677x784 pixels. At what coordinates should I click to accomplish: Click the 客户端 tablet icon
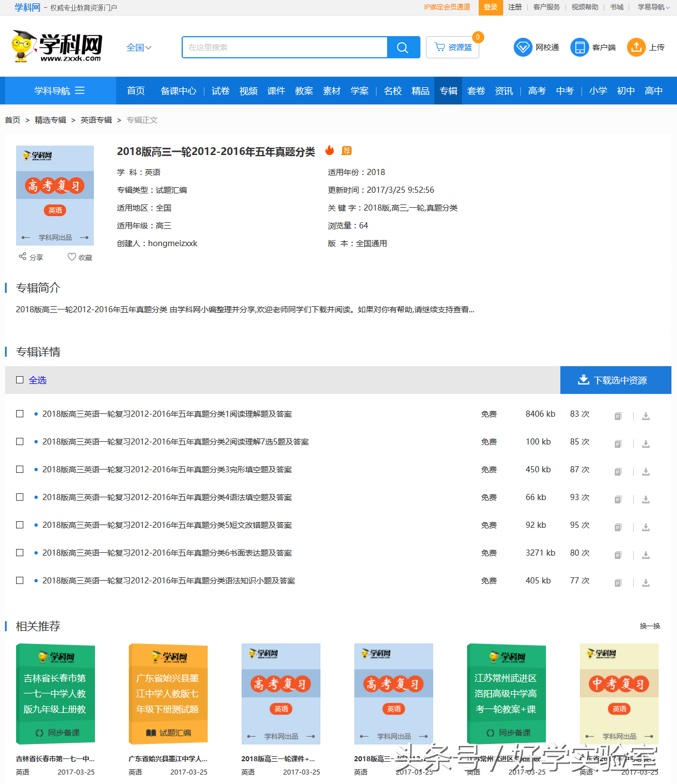pyautogui.click(x=580, y=47)
